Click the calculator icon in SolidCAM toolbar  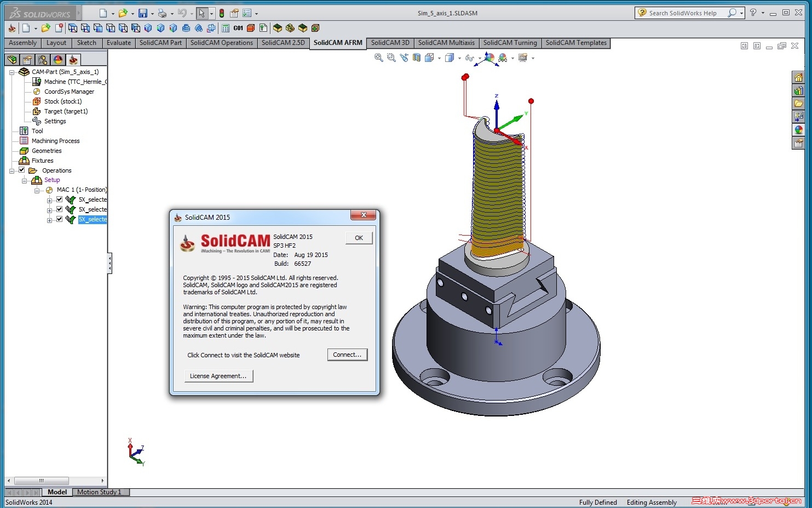226,28
